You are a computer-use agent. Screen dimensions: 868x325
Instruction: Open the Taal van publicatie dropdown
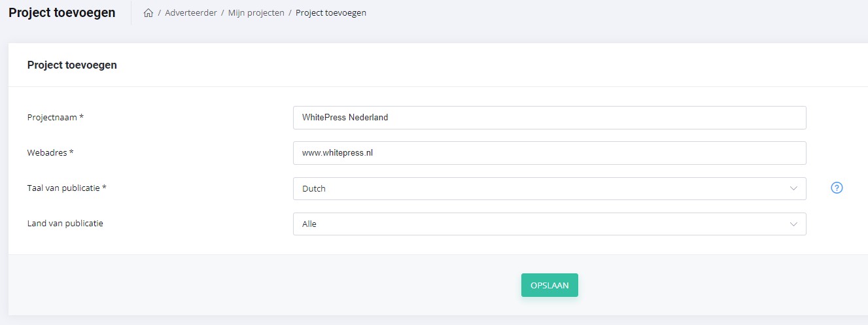click(549, 188)
